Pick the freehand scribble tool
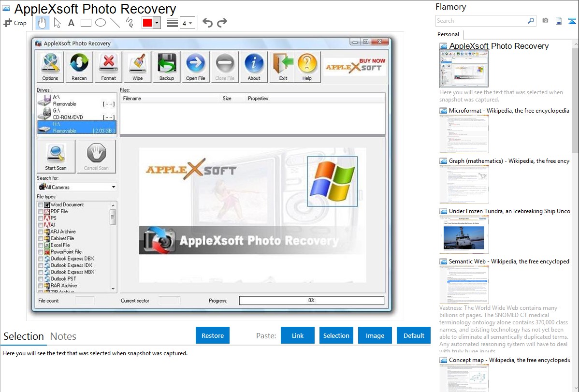The height and width of the screenshot is (392, 579). coord(130,23)
